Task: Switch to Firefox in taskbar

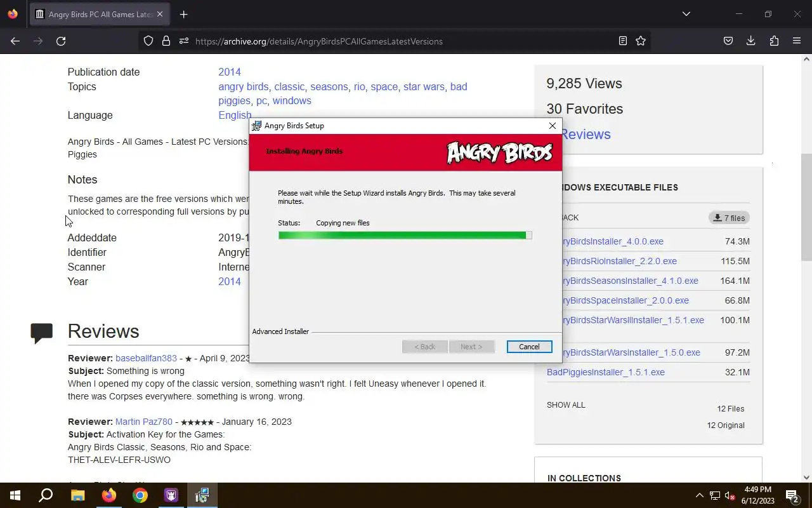Action: (x=109, y=495)
